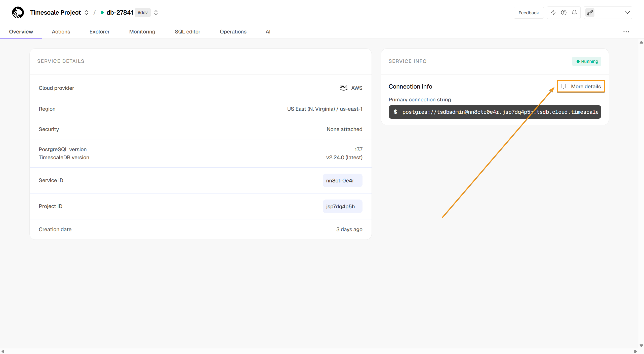Click the Timescale tiger logo

18,13
